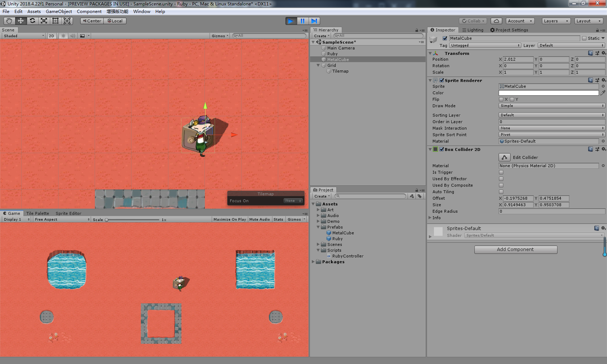607x364 pixels.
Task: Enable Used By Effector checkbox
Action: coord(501,179)
